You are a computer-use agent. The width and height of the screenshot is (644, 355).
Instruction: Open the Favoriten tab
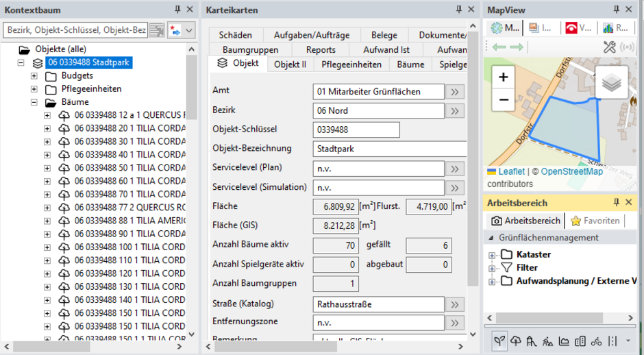(x=595, y=221)
